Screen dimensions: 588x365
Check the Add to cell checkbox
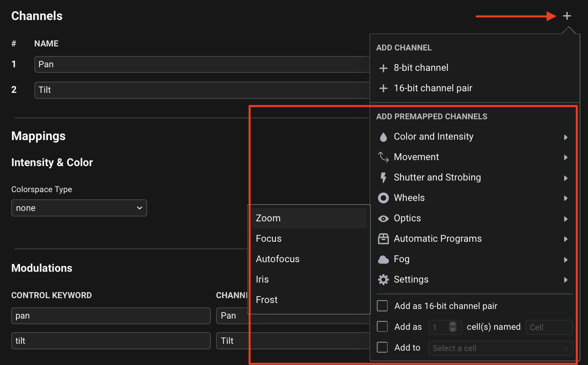tap(382, 347)
